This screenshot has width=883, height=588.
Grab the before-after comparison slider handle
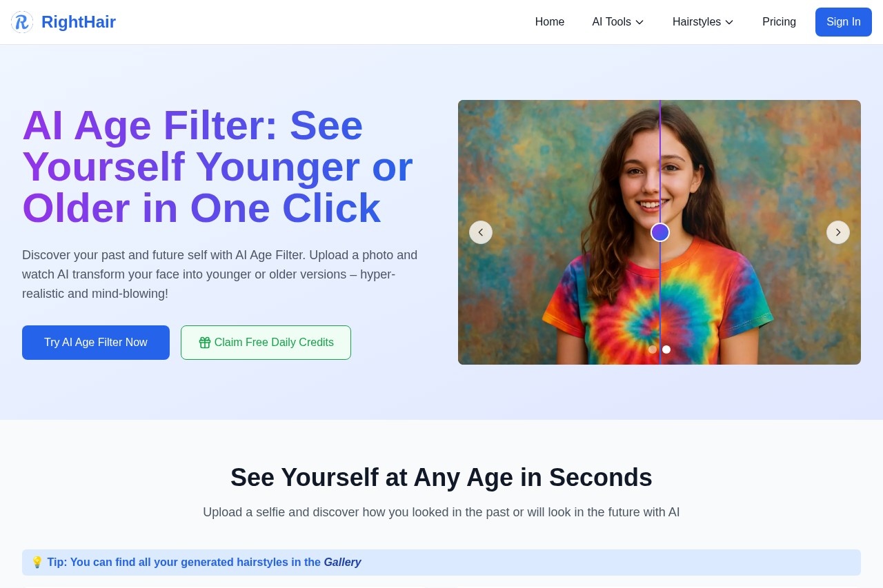pos(660,232)
